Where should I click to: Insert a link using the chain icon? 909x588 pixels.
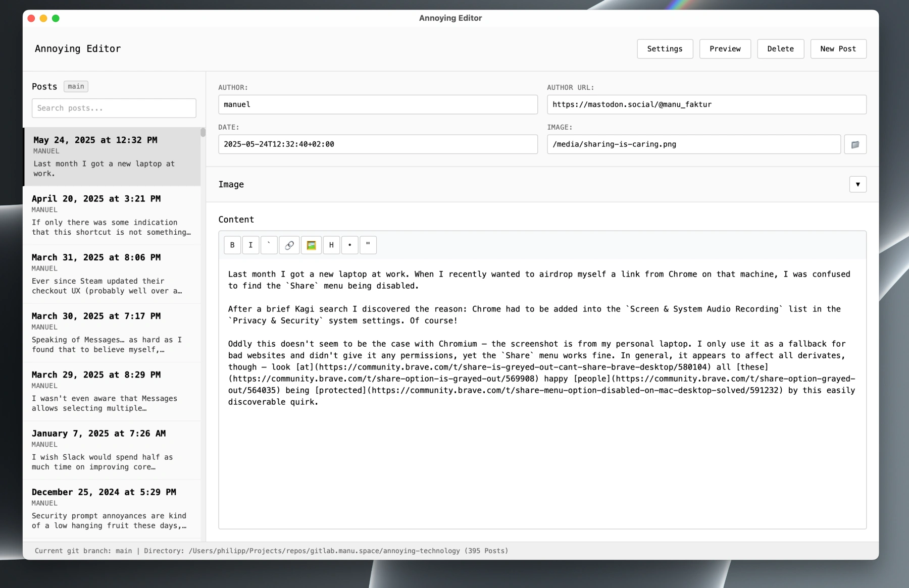coord(289,245)
